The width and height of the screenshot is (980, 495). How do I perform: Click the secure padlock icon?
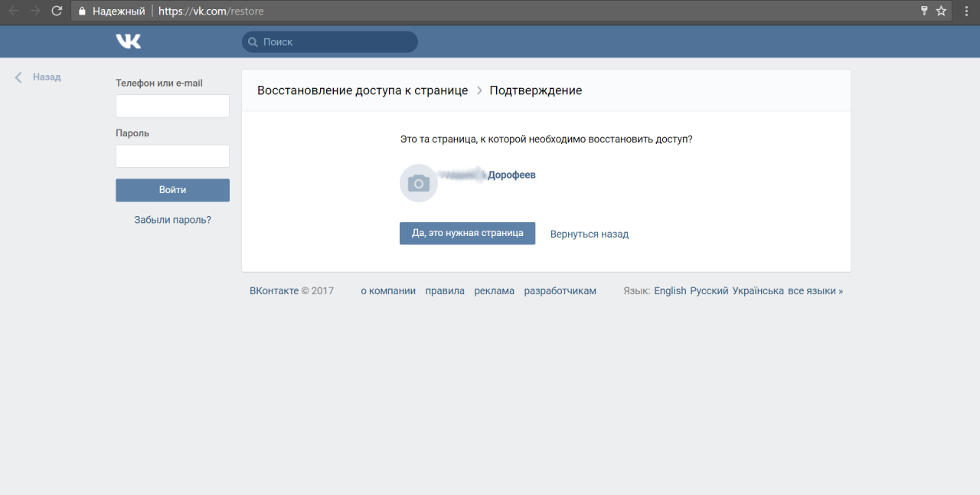pyautogui.click(x=82, y=11)
